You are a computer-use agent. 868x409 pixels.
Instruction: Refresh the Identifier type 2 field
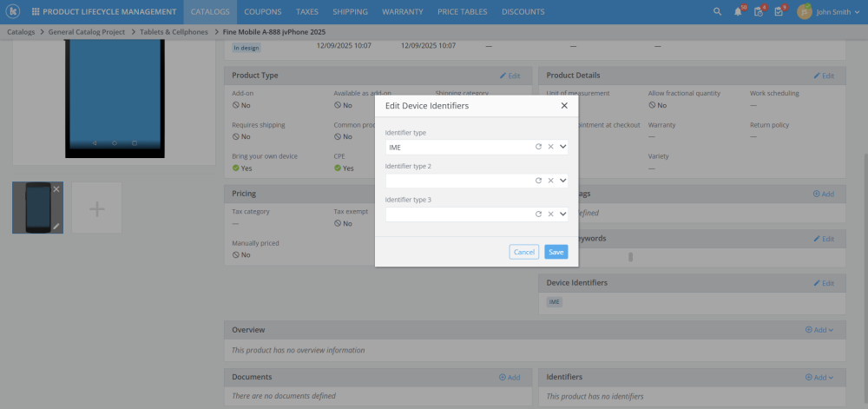tap(538, 181)
